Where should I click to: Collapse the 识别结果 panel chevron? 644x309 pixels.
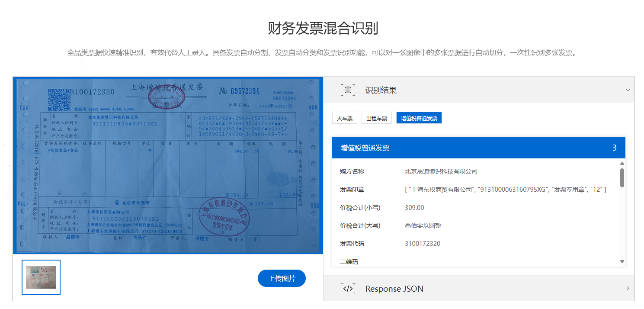(x=628, y=90)
